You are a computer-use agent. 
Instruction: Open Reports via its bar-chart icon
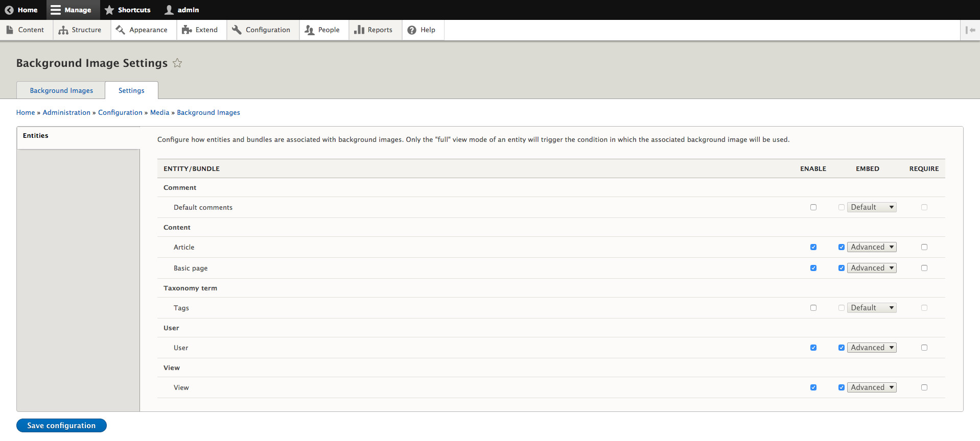pos(359,30)
